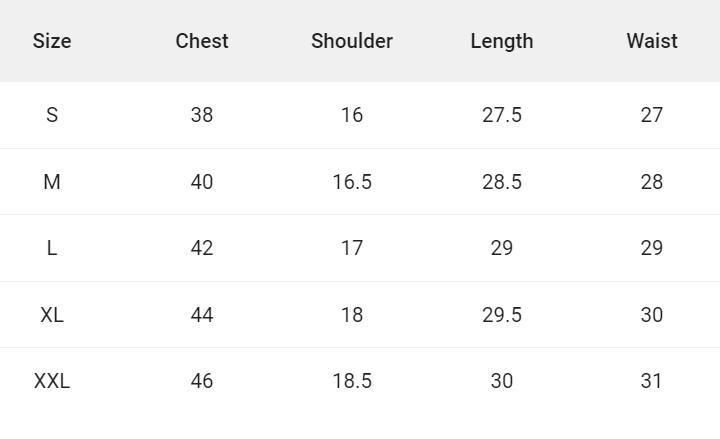Select waist value 28 for size M
Viewport: 720px width, 439px height.
(x=652, y=182)
